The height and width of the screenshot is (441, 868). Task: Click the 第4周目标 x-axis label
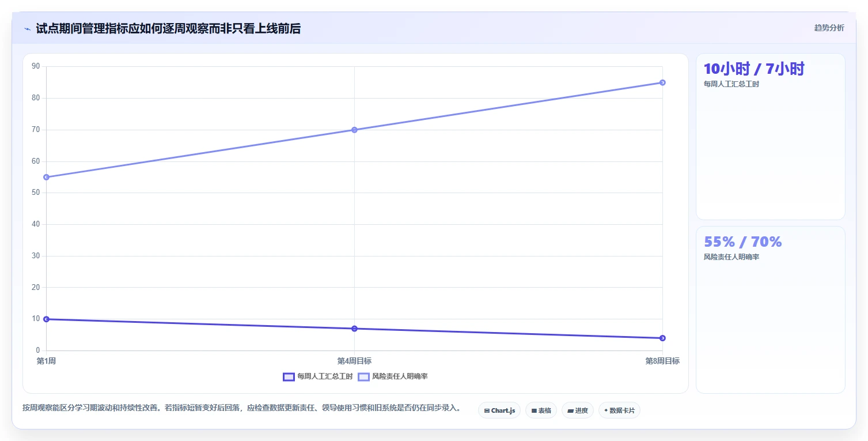pyautogui.click(x=354, y=361)
